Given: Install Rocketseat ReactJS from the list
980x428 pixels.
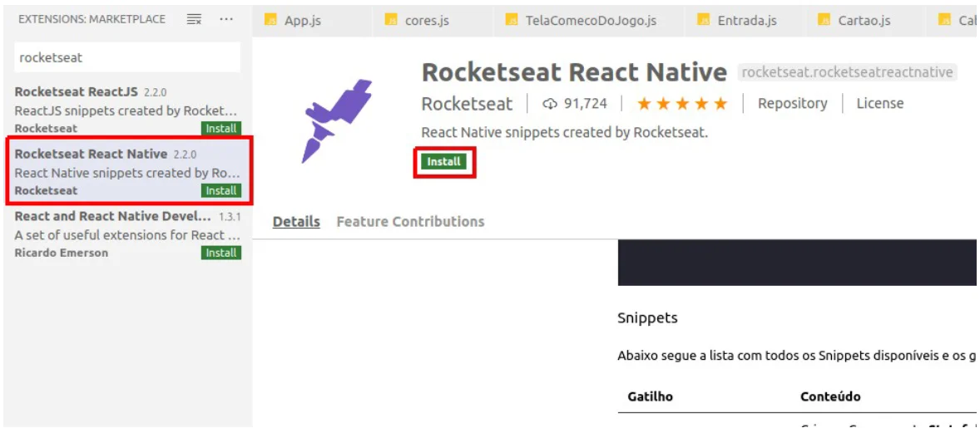Looking at the screenshot, I should click(x=221, y=129).
